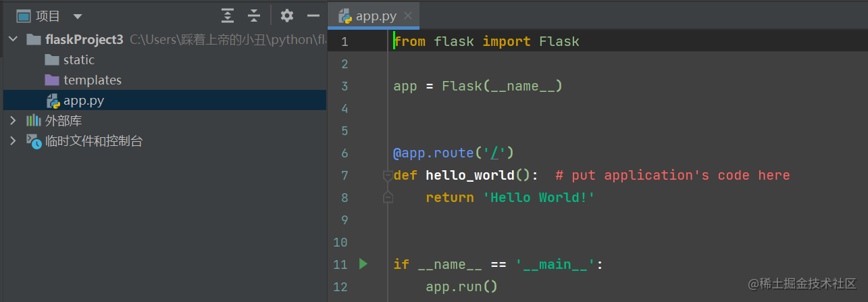The height and width of the screenshot is (302, 868).
Task: Click the 'hello_world' function name
Action: [470, 176]
